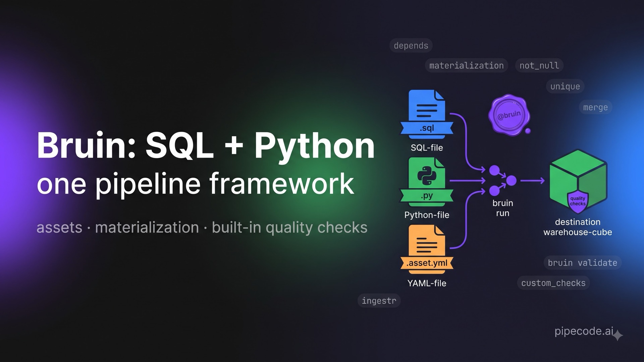
Task: Select the merge tag chip
Action: click(595, 107)
